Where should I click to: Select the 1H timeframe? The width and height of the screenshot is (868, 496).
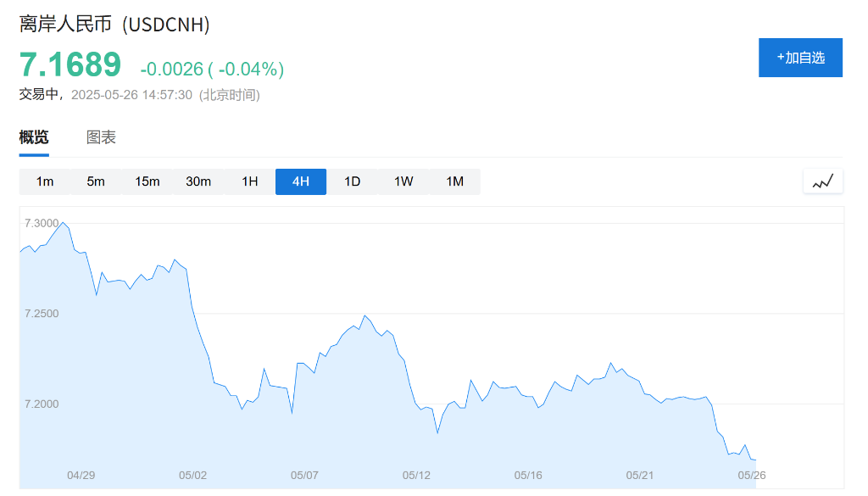249,181
